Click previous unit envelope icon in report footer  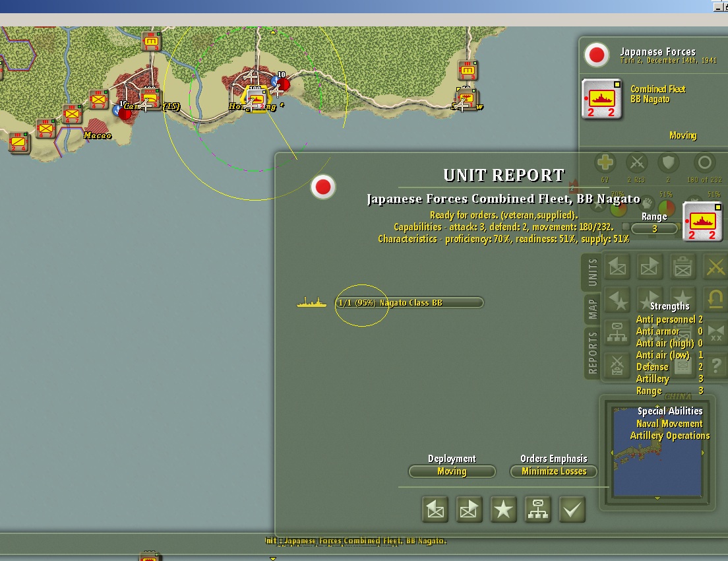click(435, 510)
